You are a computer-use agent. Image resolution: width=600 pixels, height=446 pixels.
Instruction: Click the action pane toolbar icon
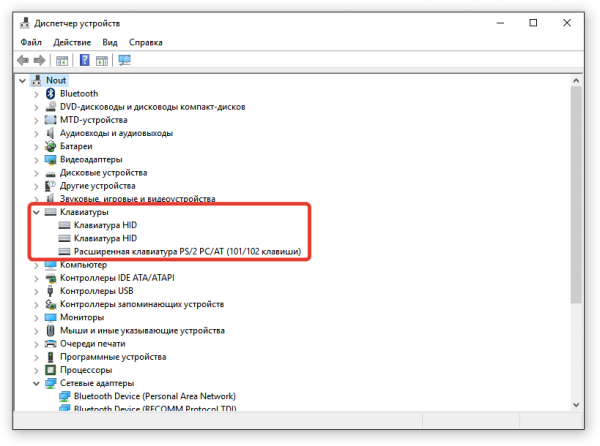pos(102,60)
